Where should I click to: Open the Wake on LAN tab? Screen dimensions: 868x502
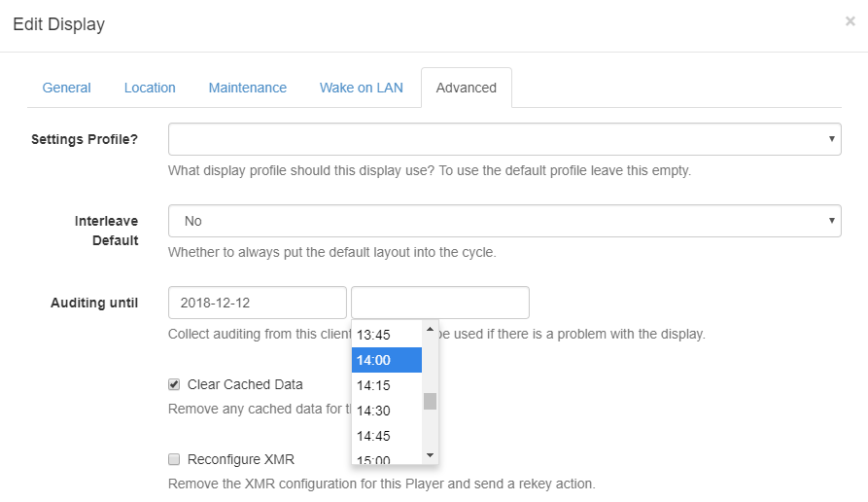pos(361,88)
